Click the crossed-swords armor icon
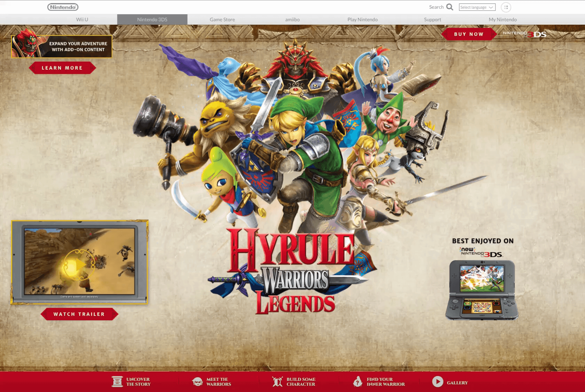585x392 pixels. [x=278, y=382]
